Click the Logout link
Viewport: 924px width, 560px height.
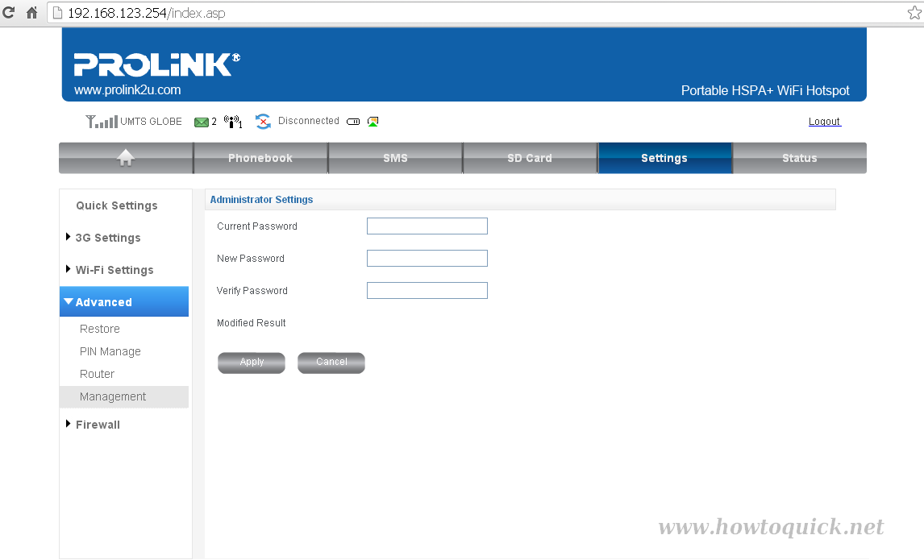coord(824,121)
